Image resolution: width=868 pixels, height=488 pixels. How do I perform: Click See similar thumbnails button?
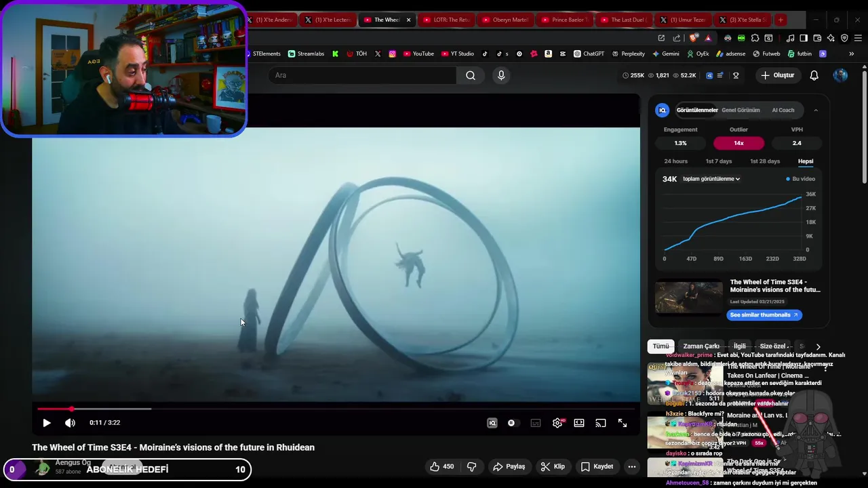764,314
